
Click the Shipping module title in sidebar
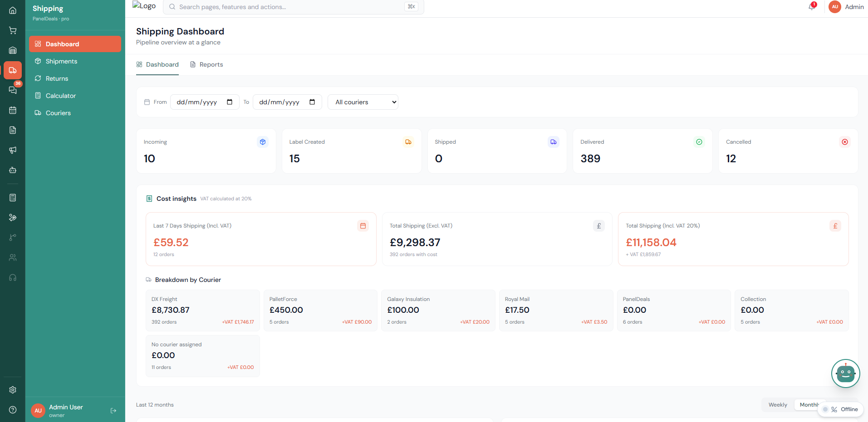click(x=48, y=9)
